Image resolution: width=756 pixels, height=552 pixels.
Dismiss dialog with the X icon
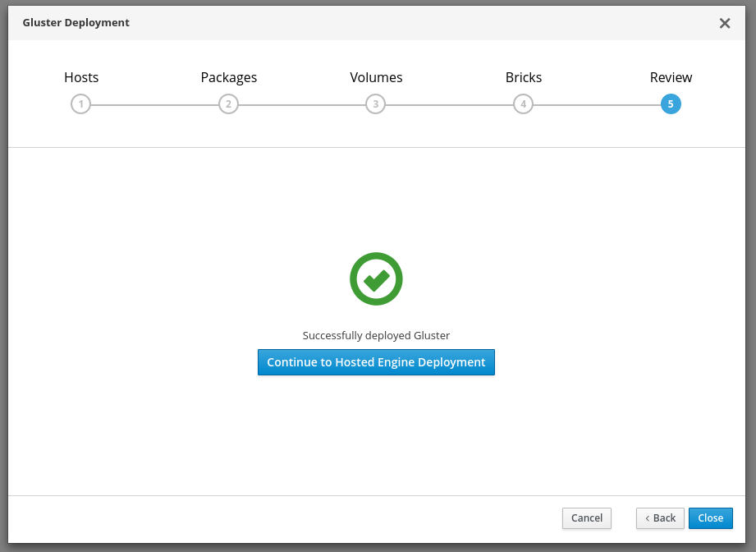pos(725,23)
